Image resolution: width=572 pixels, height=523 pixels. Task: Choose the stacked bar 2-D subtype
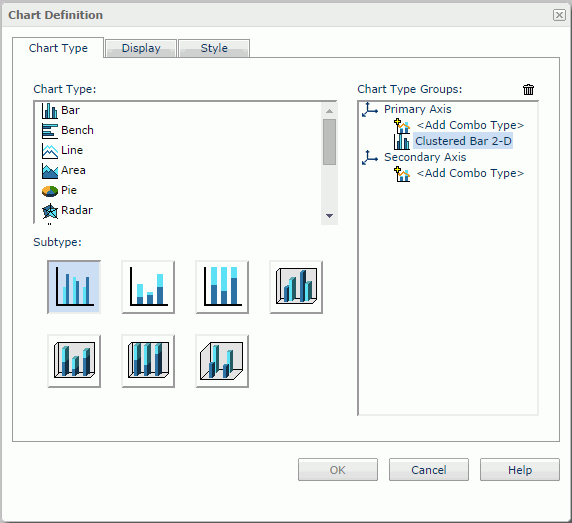pyautogui.click(x=148, y=287)
